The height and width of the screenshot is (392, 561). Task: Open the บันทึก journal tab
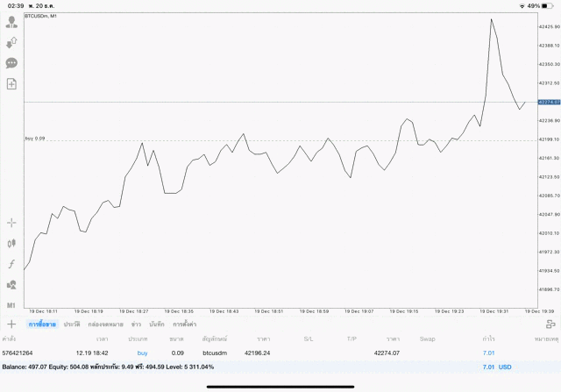158,324
